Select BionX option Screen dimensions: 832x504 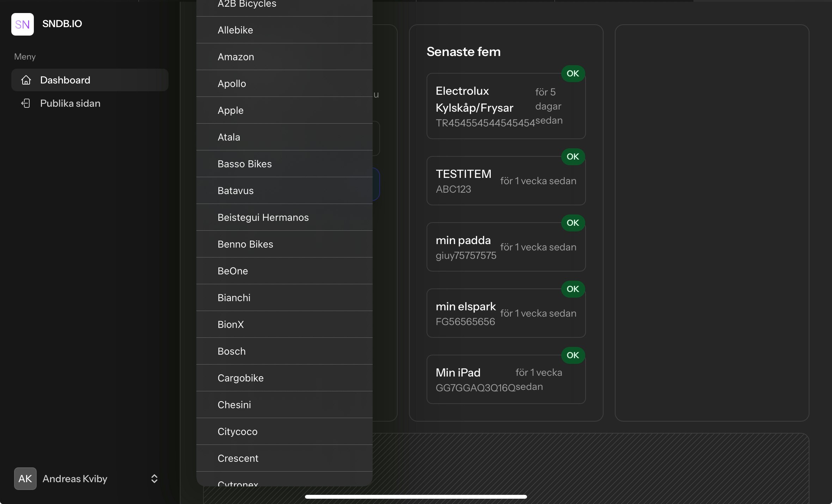tap(285, 324)
